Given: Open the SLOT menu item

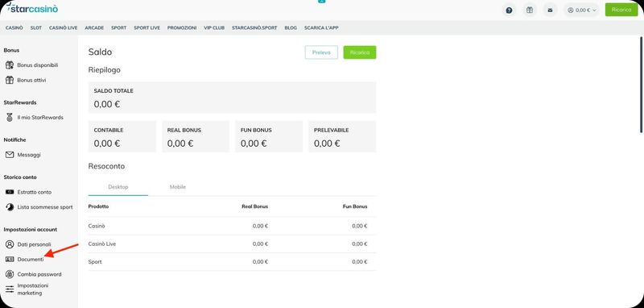Looking at the screenshot, I should click(36, 28).
